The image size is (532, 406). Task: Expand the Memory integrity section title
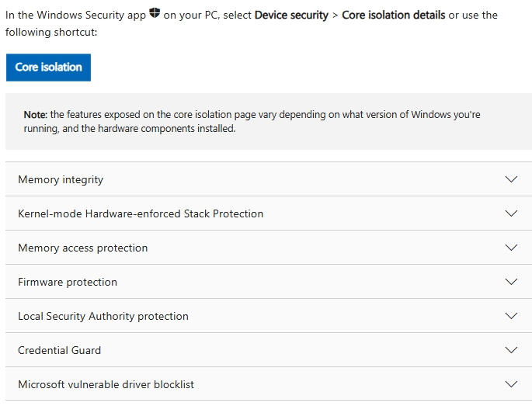point(61,179)
